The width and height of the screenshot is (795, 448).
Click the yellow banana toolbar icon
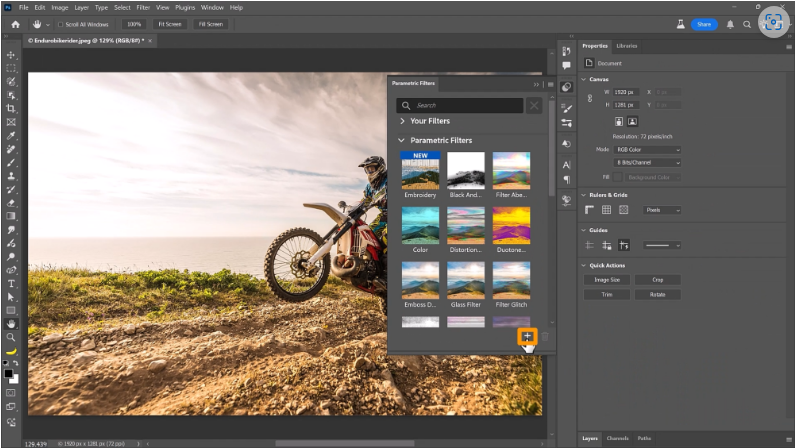11,351
